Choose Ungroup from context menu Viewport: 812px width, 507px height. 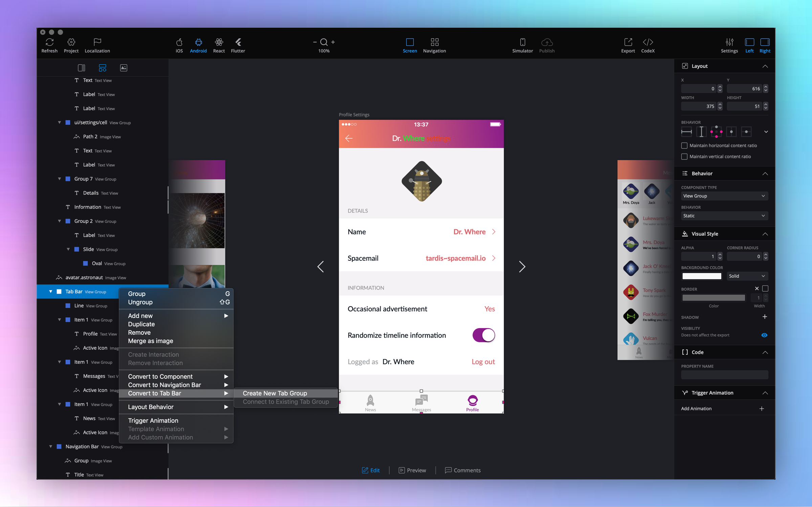coord(176,302)
